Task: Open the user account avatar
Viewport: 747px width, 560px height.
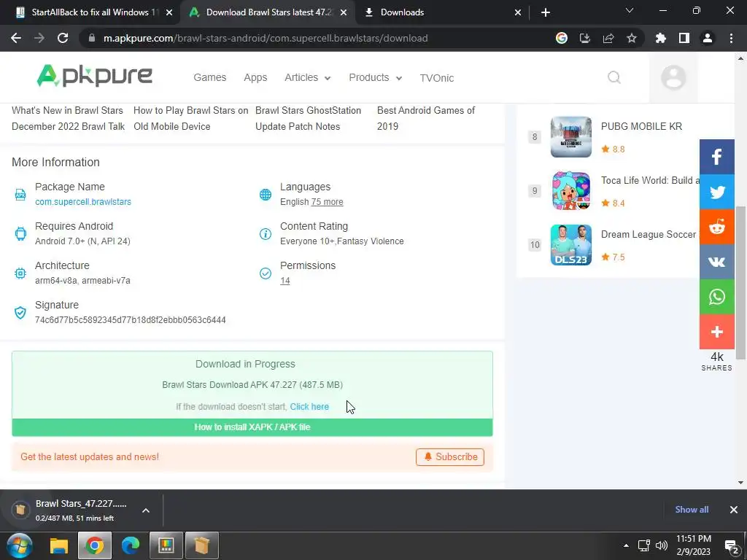Action: [673, 77]
